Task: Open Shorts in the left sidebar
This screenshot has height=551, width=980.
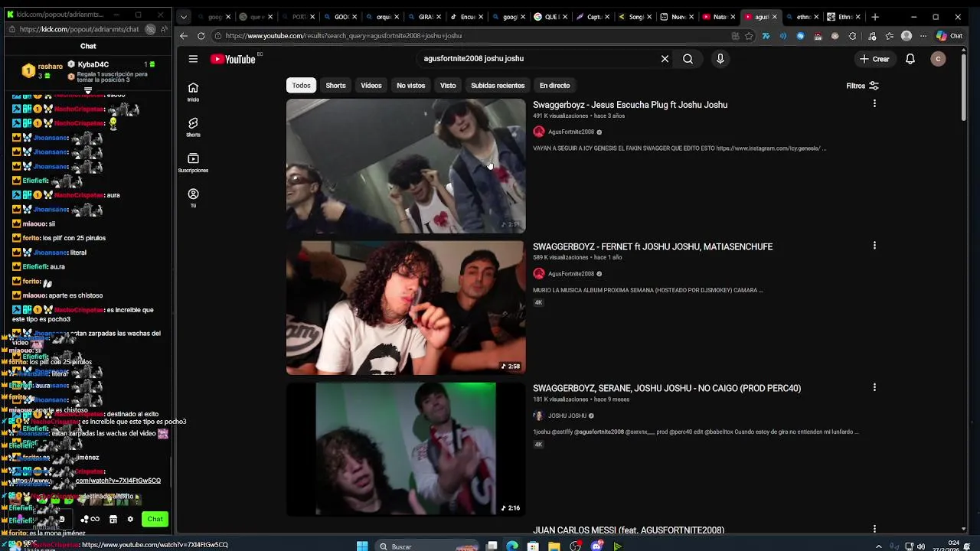Action: pos(193,127)
